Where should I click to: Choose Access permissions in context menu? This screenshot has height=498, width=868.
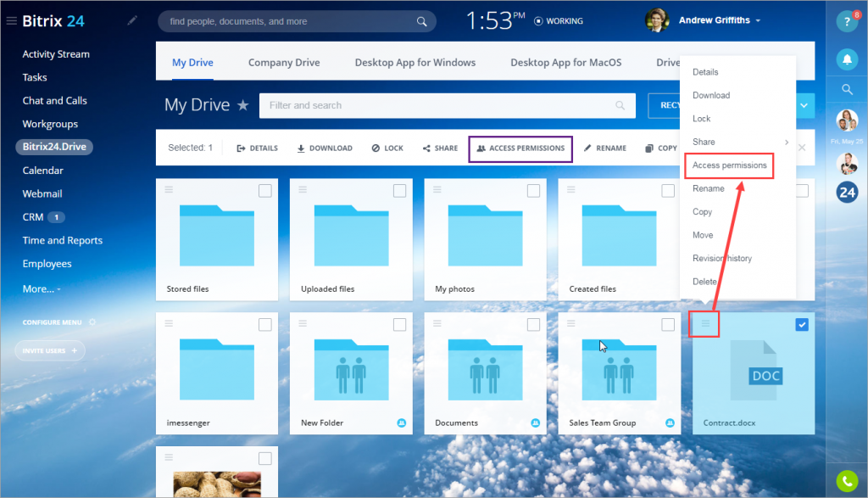click(730, 165)
